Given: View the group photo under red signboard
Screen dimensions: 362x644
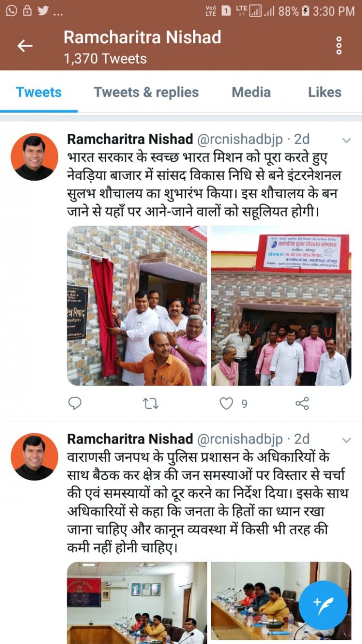Looking at the screenshot, I should (281, 306).
